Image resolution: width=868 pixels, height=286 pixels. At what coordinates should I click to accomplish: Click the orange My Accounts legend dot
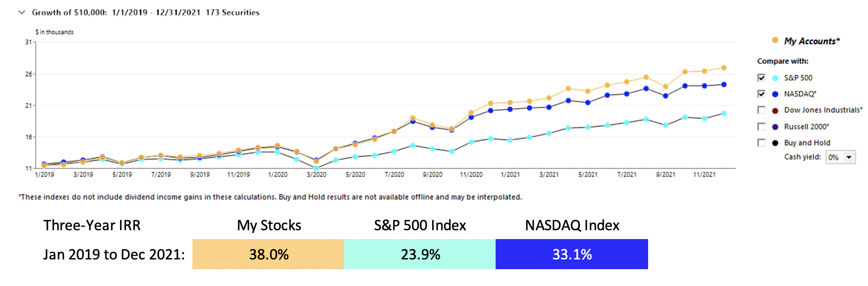(x=775, y=40)
